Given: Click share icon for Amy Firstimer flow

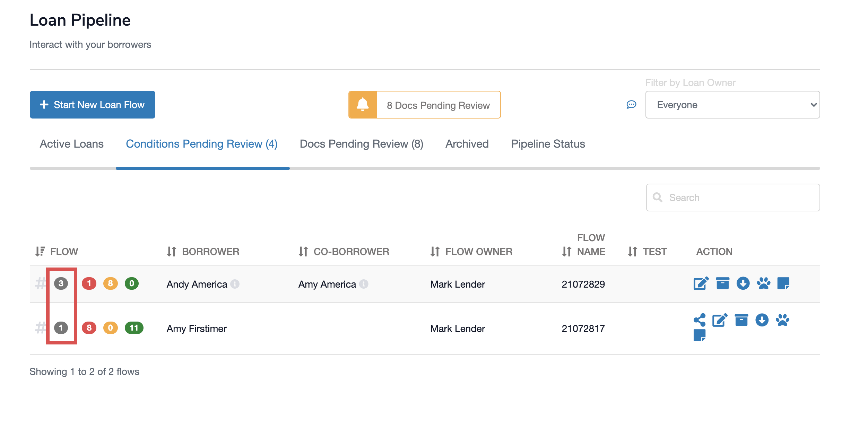Looking at the screenshot, I should point(700,320).
